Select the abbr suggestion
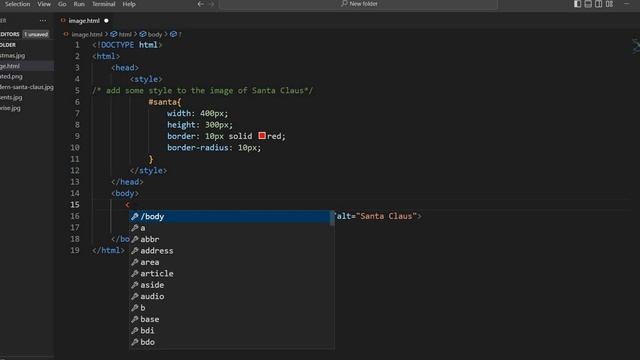 tap(232, 239)
